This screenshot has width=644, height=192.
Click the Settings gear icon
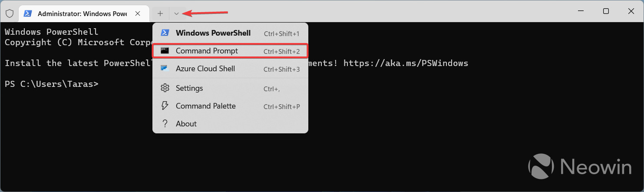pyautogui.click(x=165, y=88)
